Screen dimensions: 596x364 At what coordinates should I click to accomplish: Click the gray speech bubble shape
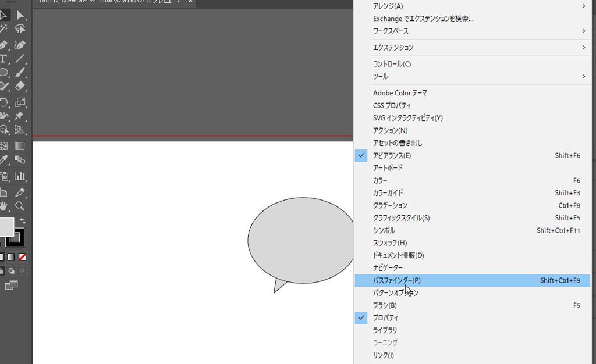coord(300,240)
